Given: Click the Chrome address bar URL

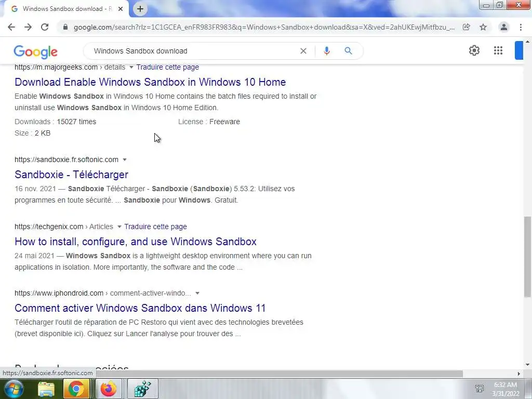Looking at the screenshot, I should [x=264, y=27].
